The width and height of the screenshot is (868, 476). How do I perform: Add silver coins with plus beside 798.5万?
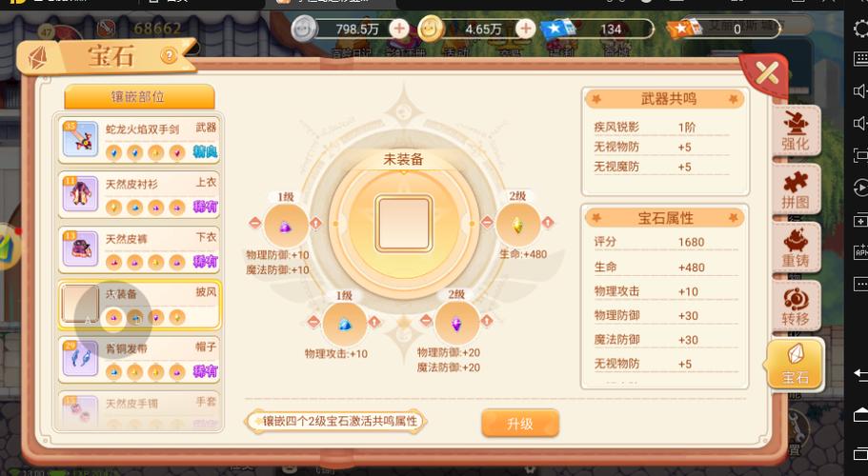click(x=398, y=29)
